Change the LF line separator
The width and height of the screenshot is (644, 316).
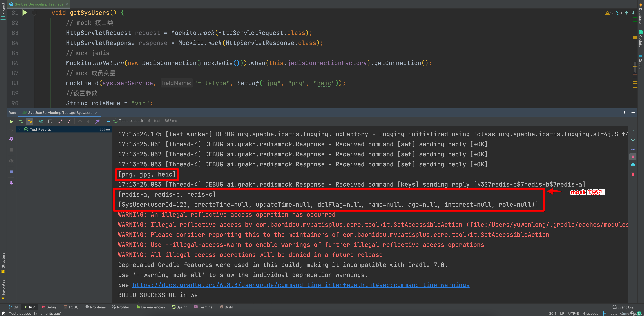(x=562, y=313)
